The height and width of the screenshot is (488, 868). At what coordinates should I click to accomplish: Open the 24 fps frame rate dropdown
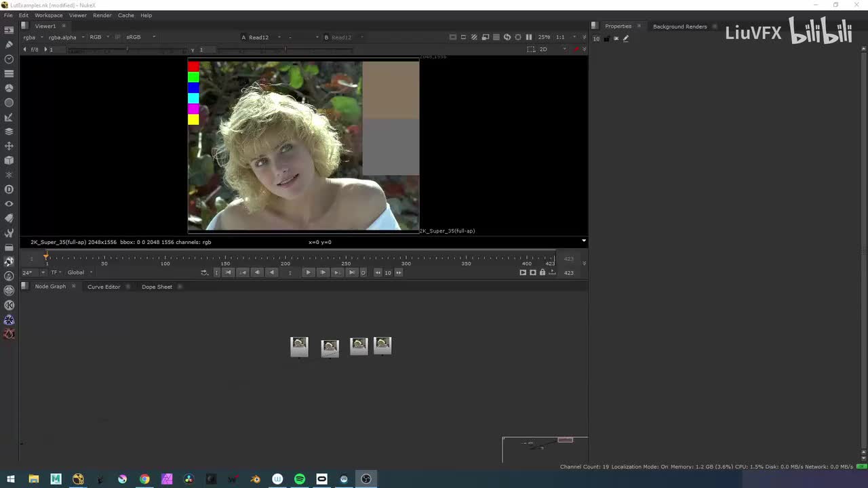click(34, 272)
